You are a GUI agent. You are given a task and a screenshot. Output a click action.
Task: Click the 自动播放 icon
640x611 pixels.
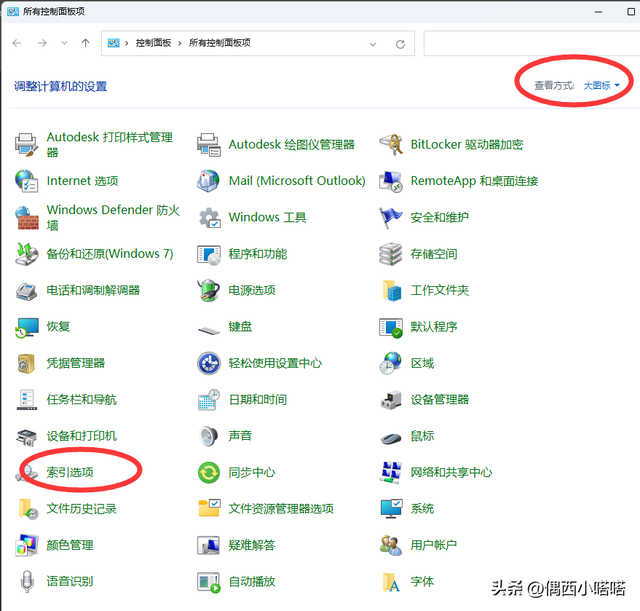coord(209,582)
